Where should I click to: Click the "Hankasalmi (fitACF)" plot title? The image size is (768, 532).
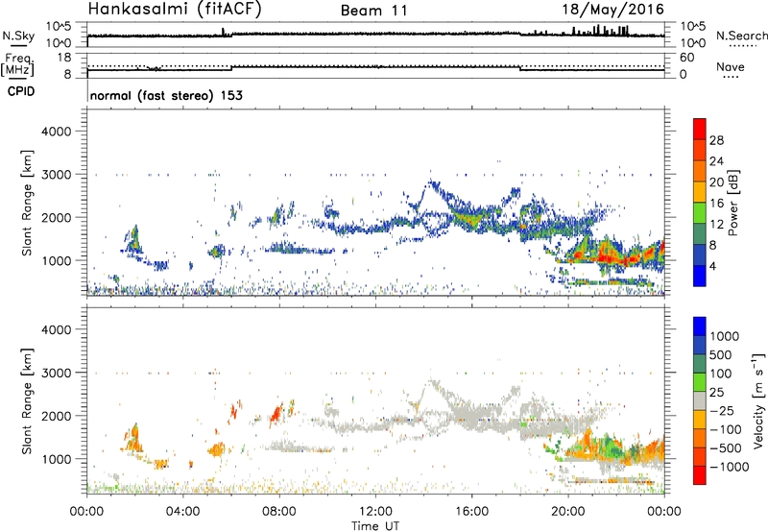[x=175, y=9]
